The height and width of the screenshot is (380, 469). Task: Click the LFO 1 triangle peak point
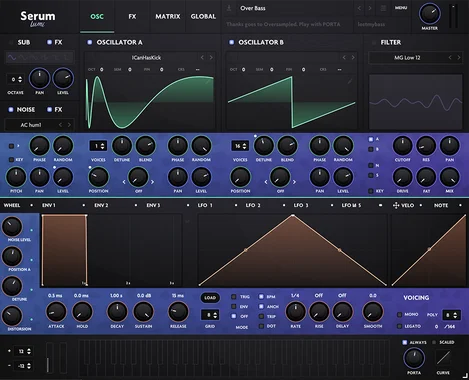[x=293, y=216]
